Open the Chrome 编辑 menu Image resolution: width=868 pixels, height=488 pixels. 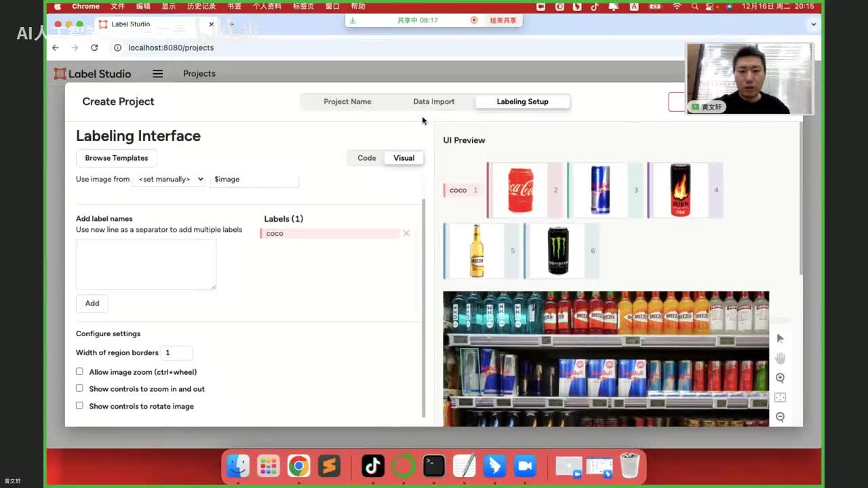click(x=143, y=6)
